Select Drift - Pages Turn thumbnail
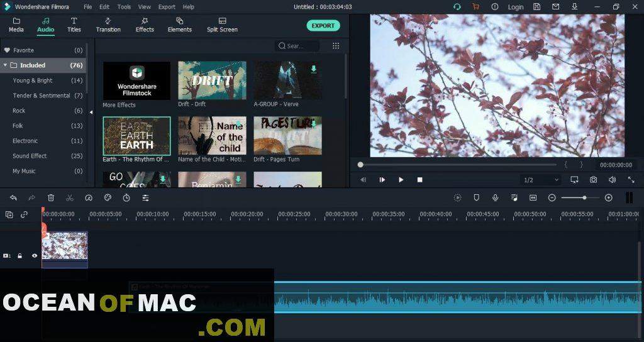644x342 pixels. [287, 136]
